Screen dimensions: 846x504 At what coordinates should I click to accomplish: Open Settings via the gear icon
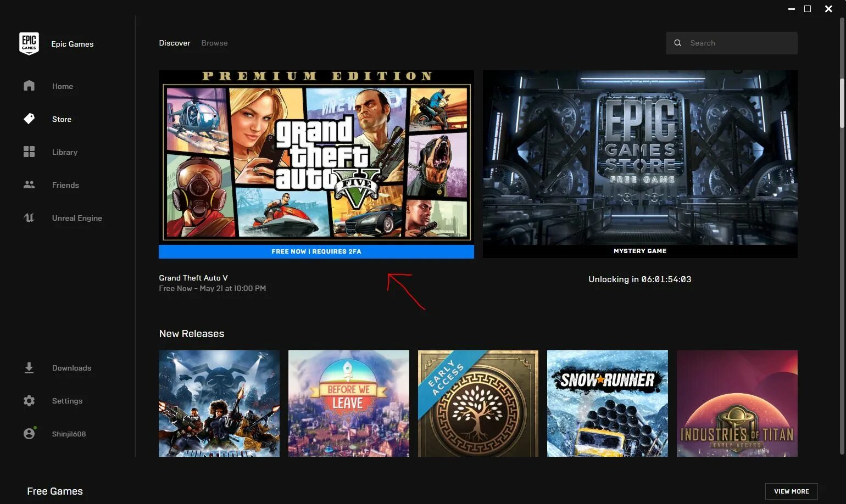coord(29,401)
